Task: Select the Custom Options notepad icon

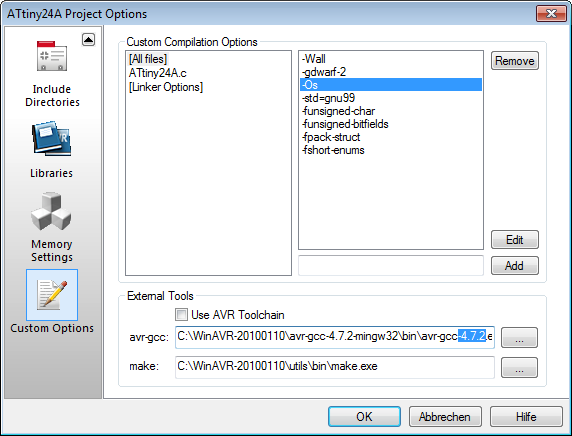Action: pos(52,295)
